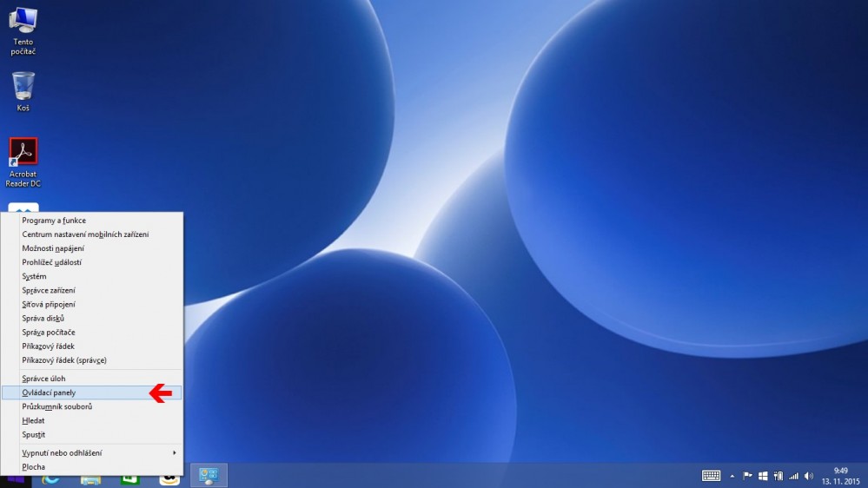Click the Windows logo tray icon
The height and width of the screenshot is (488, 868).
(x=763, y=476)
